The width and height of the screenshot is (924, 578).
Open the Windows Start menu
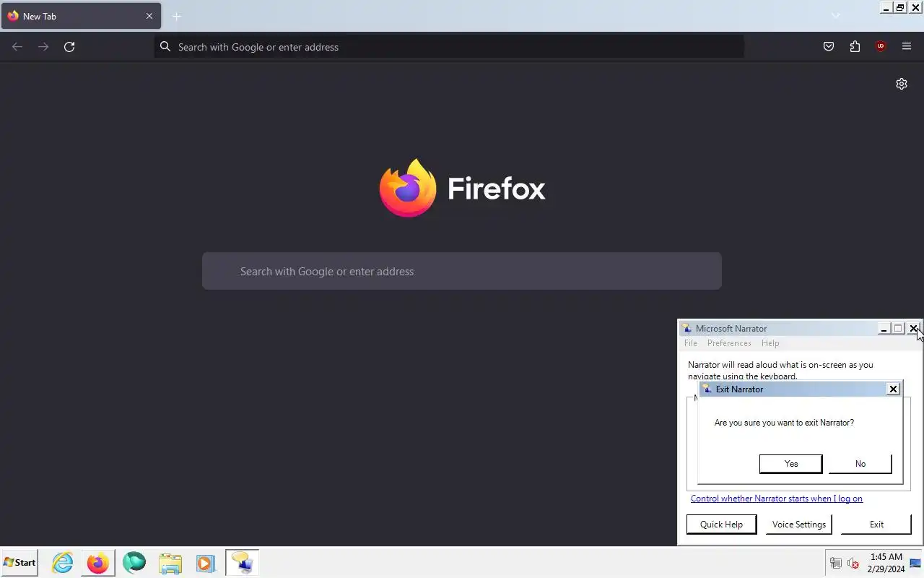pyautogui.click(x=19, y=563)
